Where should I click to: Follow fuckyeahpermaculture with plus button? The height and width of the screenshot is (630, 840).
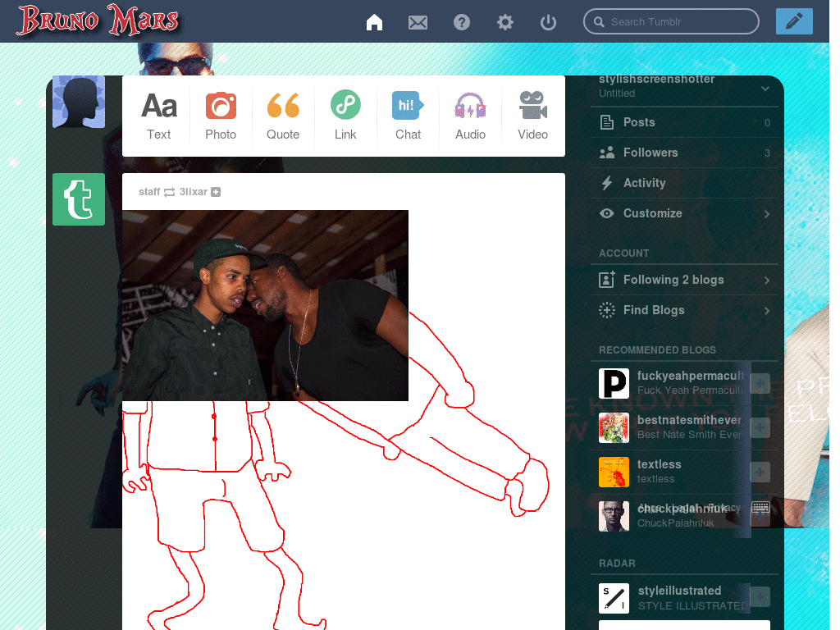(760, 384)
